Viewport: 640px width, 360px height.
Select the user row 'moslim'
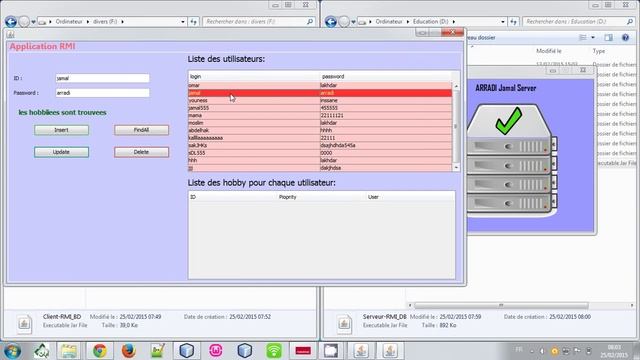pos(320,123)
